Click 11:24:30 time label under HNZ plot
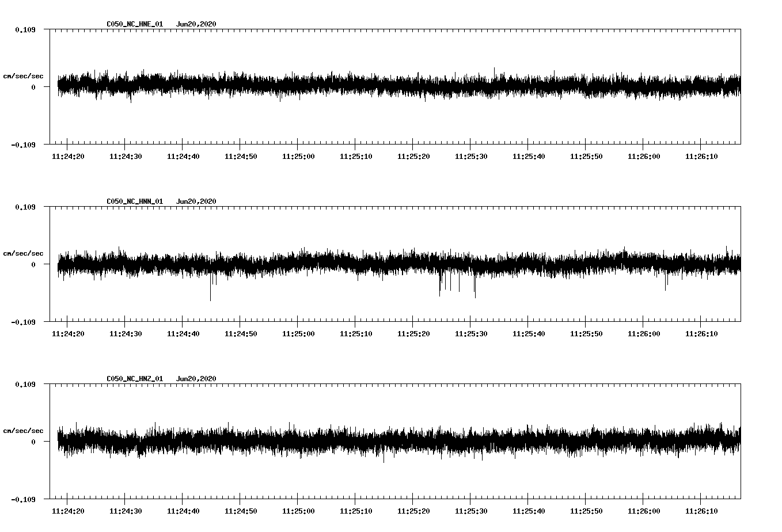This screenshot has width=782, height=532. click(126, 511)
